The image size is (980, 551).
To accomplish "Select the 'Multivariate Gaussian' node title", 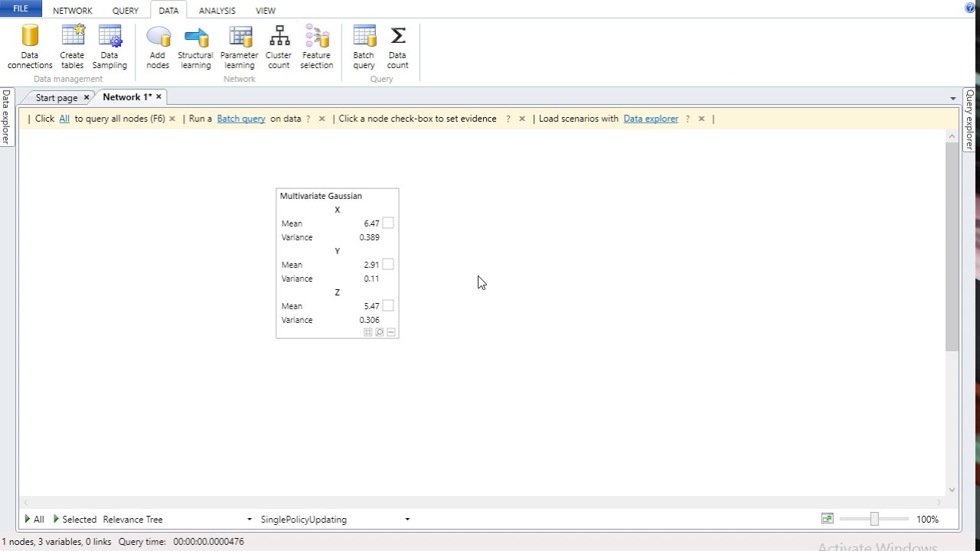I will tap(321, 196).
